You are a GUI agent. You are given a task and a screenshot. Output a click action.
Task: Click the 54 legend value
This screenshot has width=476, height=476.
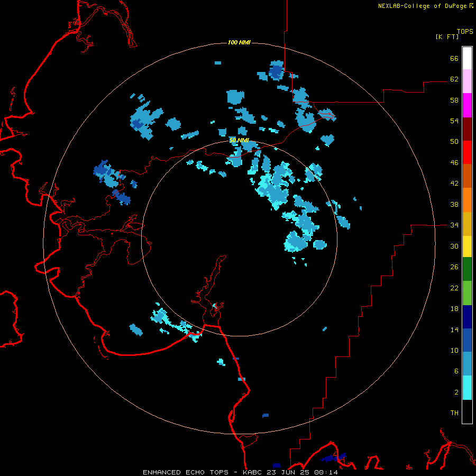(454, 121)
